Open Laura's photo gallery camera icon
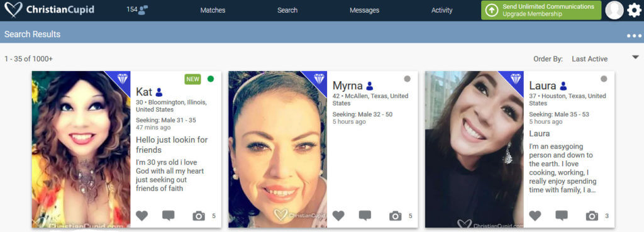Viewport: 644px width, 232px height. coord(592,216)
